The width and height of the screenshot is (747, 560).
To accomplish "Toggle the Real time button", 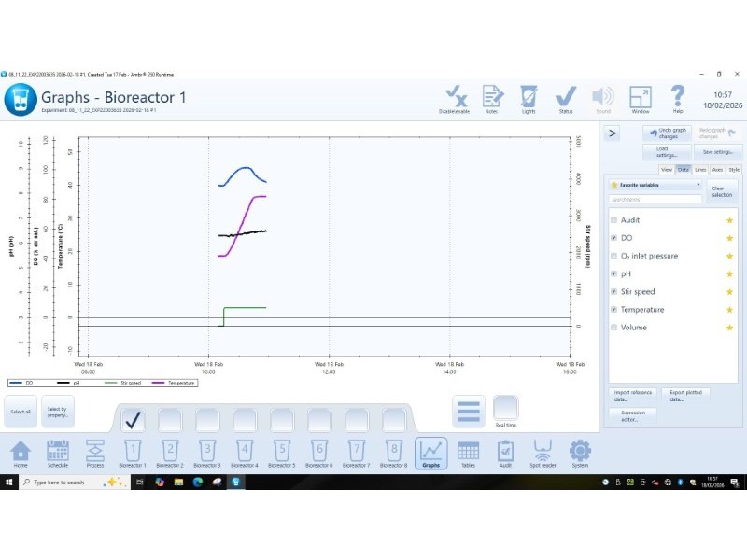I will [x=505, y=410].
